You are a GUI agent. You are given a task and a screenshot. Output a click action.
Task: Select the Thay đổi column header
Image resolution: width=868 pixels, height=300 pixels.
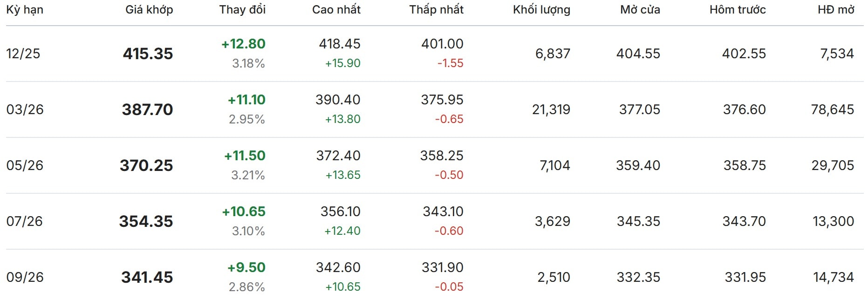click(x=242, y=10)
